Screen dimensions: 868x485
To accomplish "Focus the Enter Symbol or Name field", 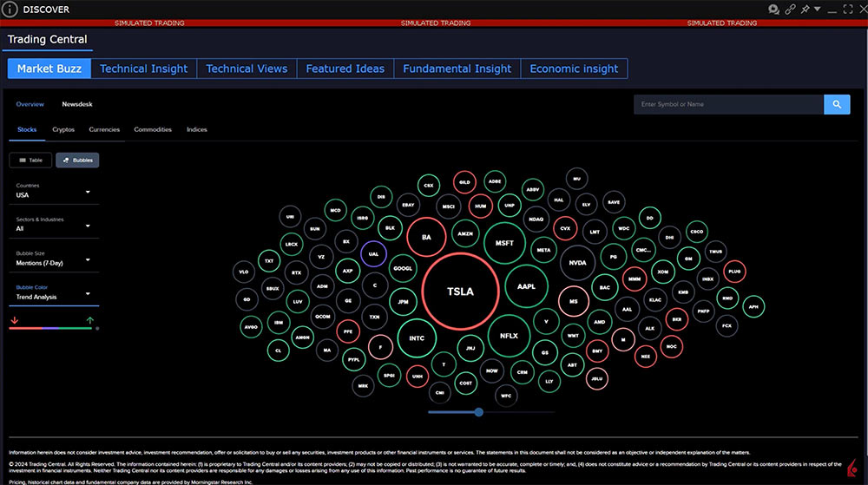I will [728, 104].
